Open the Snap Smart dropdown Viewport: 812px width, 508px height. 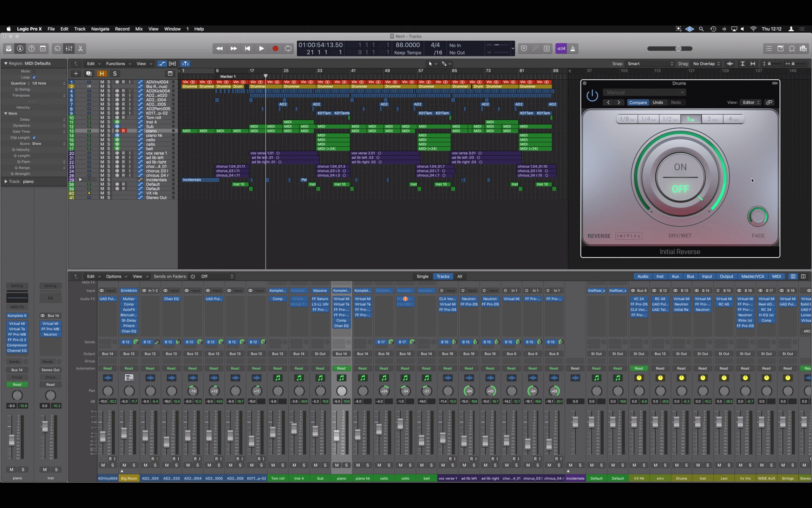[650, 63]
